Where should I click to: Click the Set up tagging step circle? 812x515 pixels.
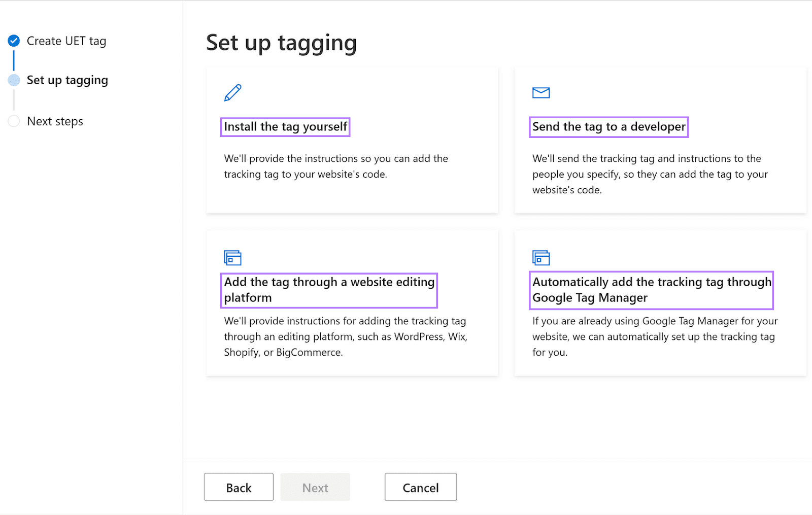tap(14, 80)
